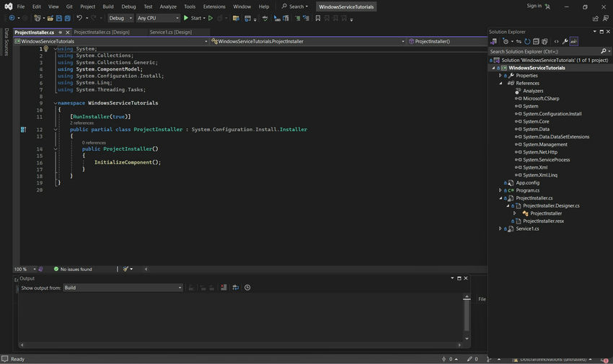Open the Start button dropdown arrow
Viewport: 613px width, 364px height.
pos(204,18)
